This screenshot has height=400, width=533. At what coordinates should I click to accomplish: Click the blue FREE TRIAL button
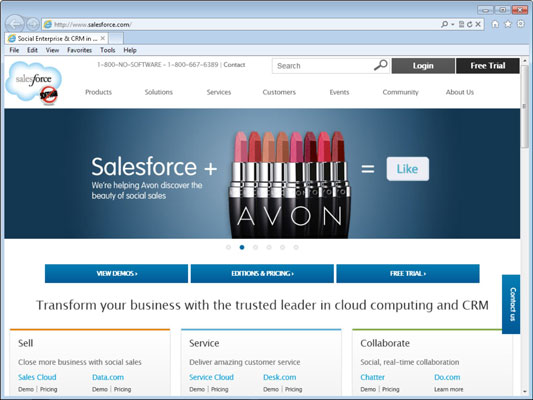click(x=408, y=274)
